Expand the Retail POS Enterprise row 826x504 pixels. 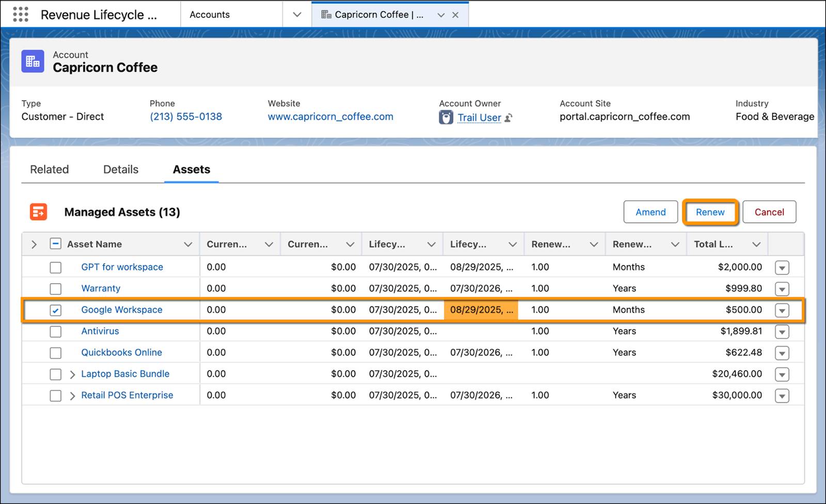click(x=72, y=396)
